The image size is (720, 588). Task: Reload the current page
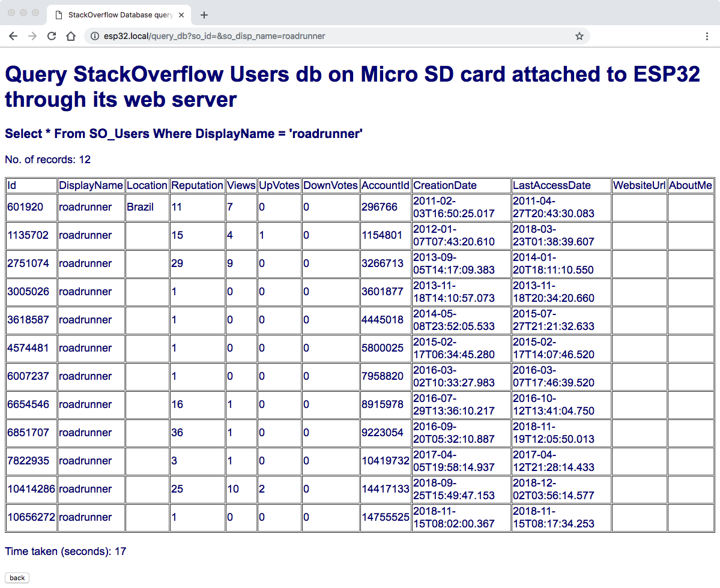click(x=52, y=36)
